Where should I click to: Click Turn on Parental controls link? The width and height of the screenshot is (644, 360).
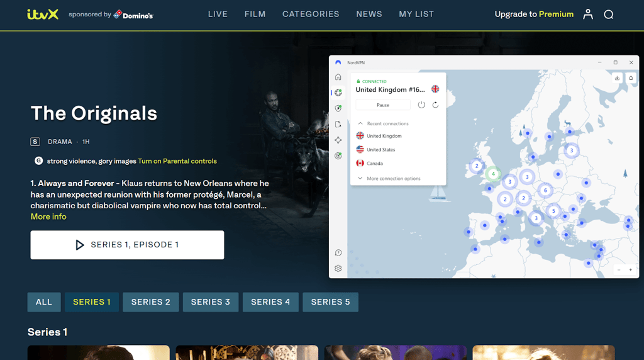tap(177, 161)
